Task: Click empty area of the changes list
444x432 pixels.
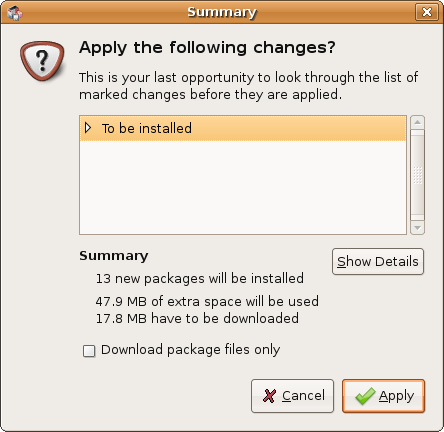Action: coord(243,187)
